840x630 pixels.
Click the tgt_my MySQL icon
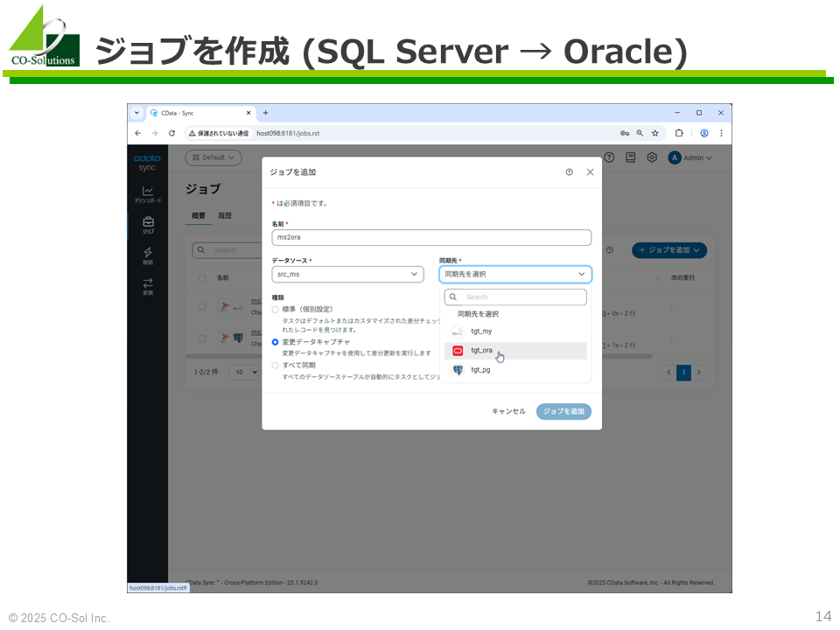(458, 332)
